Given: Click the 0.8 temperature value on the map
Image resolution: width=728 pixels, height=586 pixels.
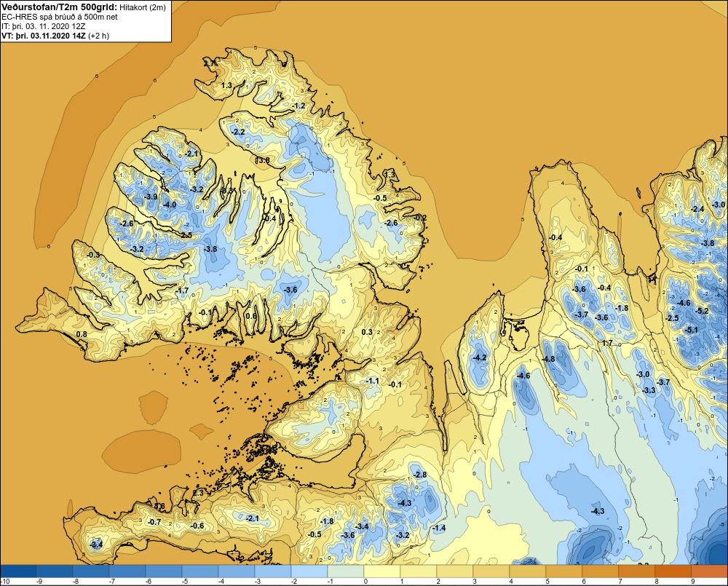Looking at the screenshot, I should (82, 334).
